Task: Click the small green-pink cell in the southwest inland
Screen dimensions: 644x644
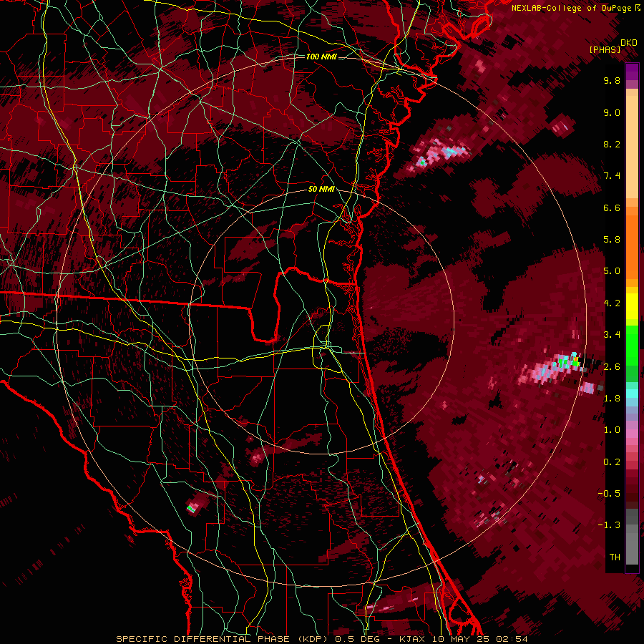Action: pyautogui.click(x=192, y=507)
